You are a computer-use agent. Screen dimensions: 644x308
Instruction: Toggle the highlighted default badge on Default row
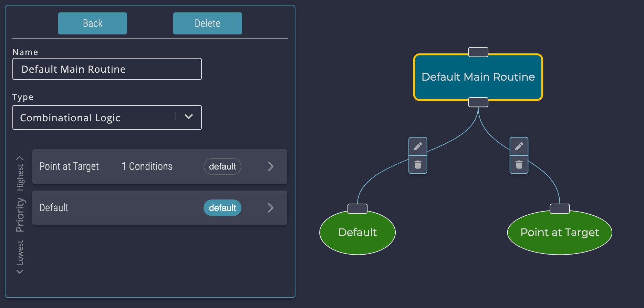point(222,208)
